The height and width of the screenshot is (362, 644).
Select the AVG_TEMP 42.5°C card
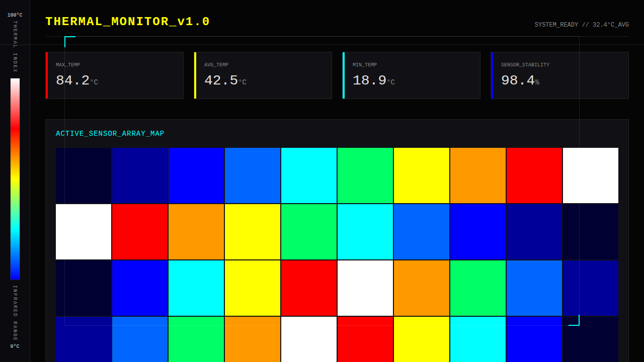[x=263, y=75]
